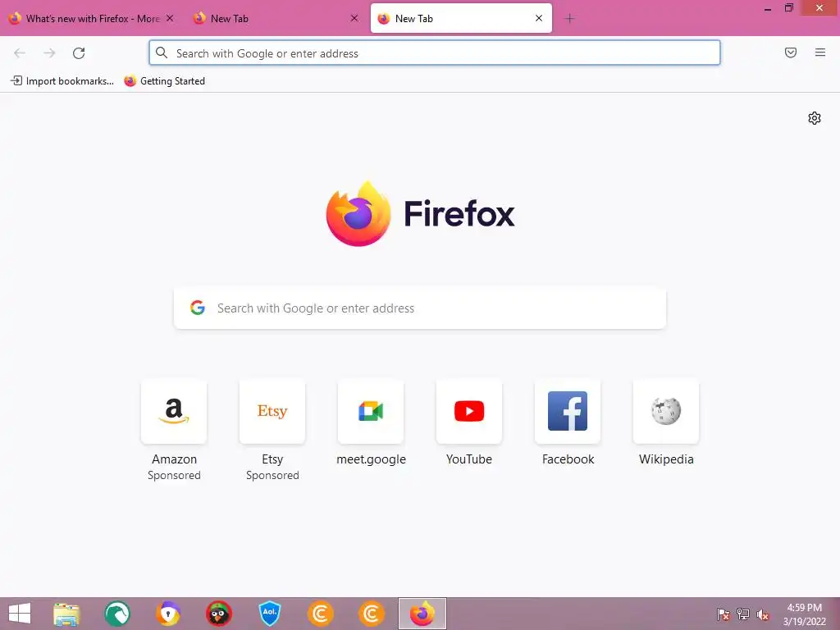
Task: Click the taskbar clock 4:59 PM
Action: click(x=804, y=608)
